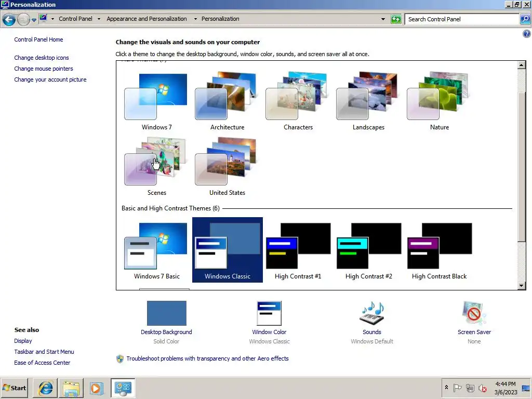This screenshot has height=399, width=532.
Task: Open the Display link
Action: [x=23, y=341]
